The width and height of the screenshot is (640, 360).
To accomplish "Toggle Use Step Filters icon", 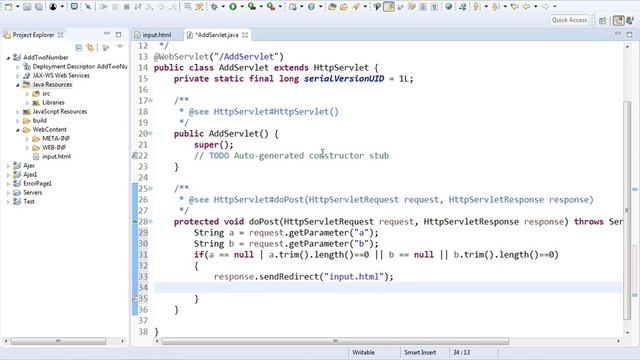I will pyautogui.click(x=199, y=7).
